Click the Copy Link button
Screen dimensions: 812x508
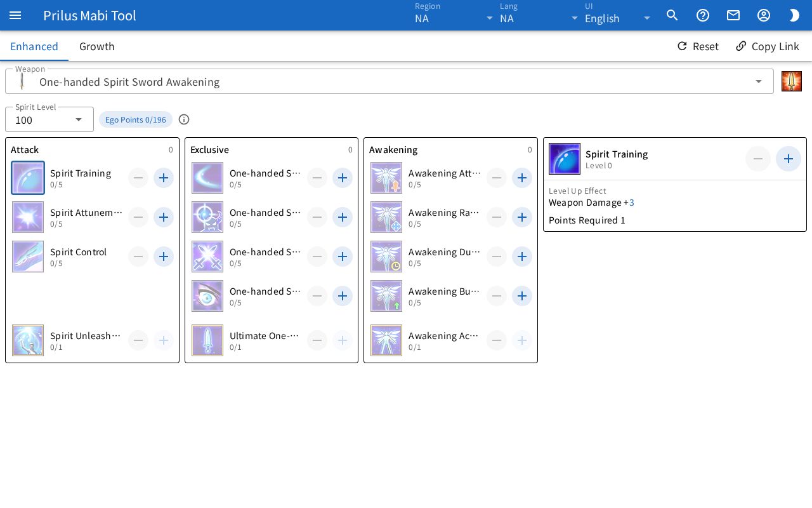(768, 46)
